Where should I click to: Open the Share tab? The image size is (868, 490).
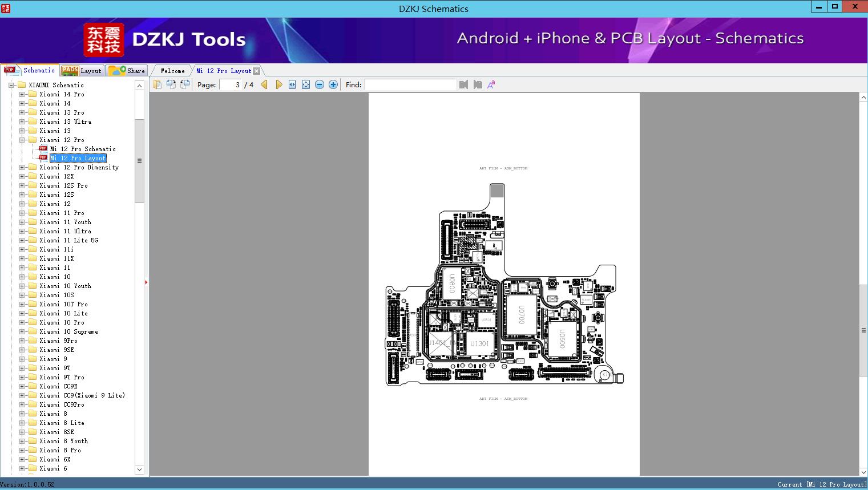[127, 71]
